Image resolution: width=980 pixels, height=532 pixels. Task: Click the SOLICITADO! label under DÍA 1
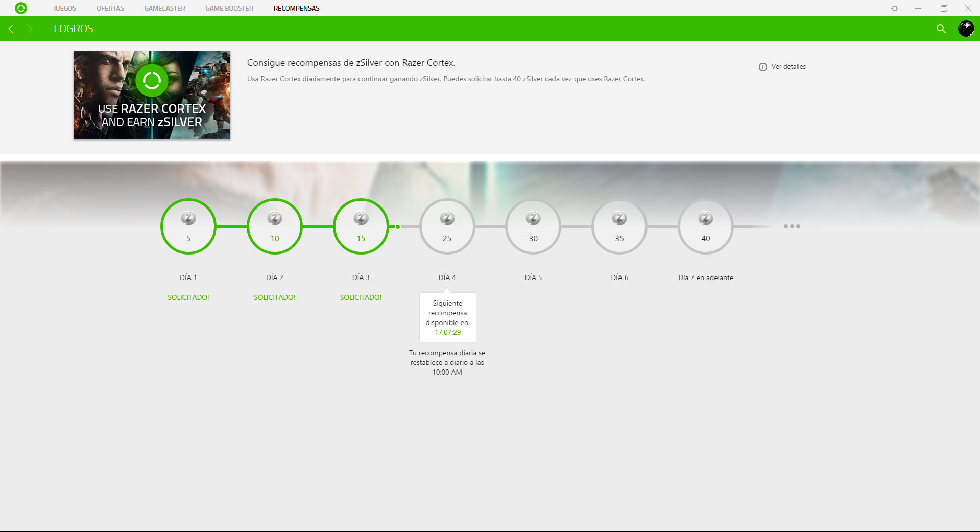tap(188, 297)
